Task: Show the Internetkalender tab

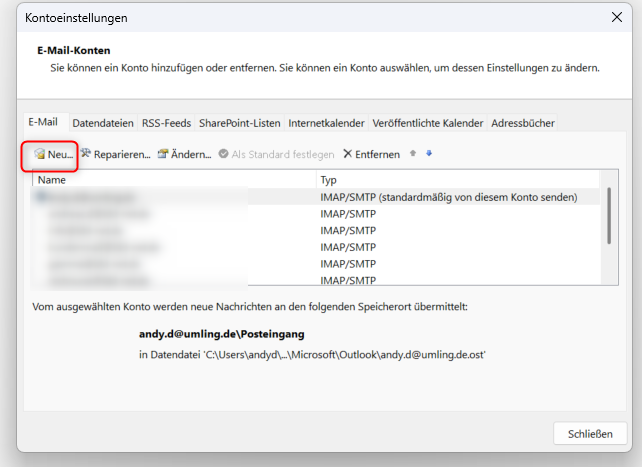Action: [326, 123]
